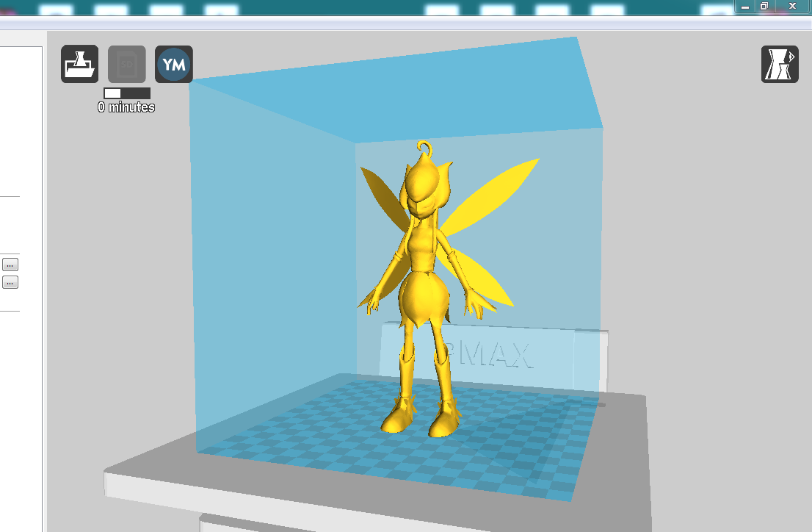Click the "0 minutes" print time text

126,107
